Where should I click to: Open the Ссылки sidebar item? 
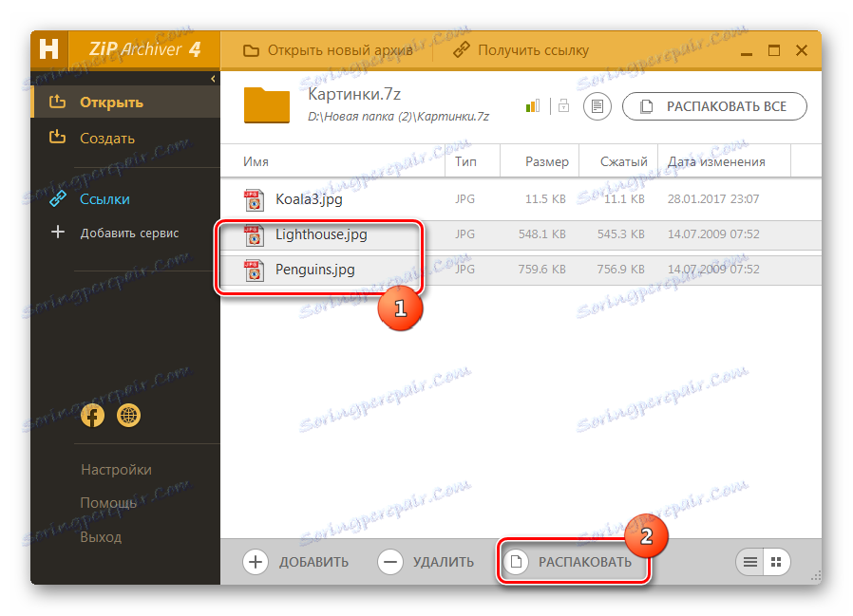click(104, 199)
